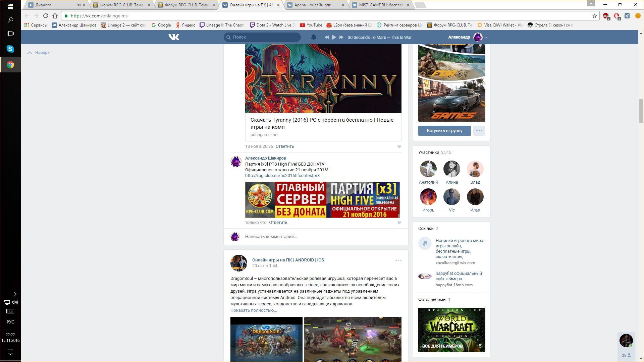Open the VK notifications bell
The image size is (644, 362).
point(313,37)
